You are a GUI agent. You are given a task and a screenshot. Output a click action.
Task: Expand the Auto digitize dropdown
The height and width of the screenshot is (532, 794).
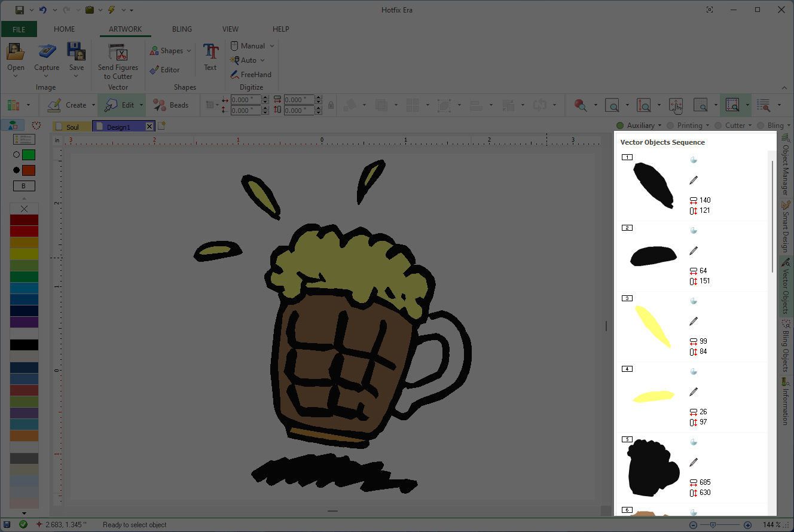pos(262,60)
